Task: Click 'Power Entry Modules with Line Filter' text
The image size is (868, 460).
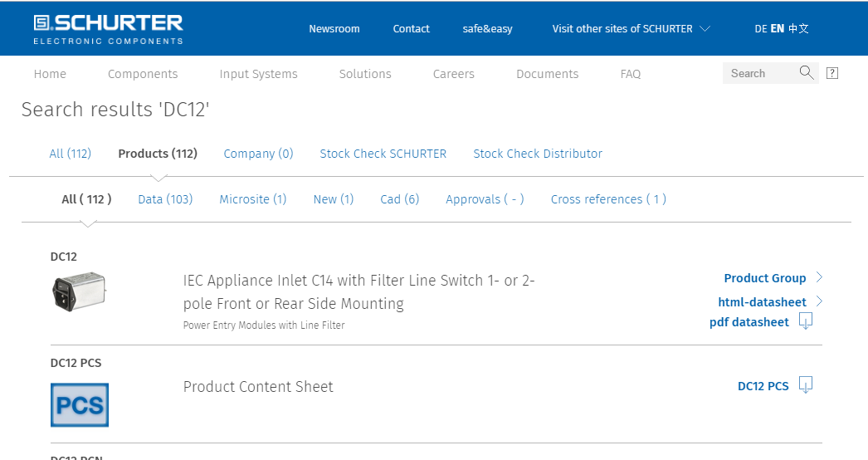Action: point(264,325)
